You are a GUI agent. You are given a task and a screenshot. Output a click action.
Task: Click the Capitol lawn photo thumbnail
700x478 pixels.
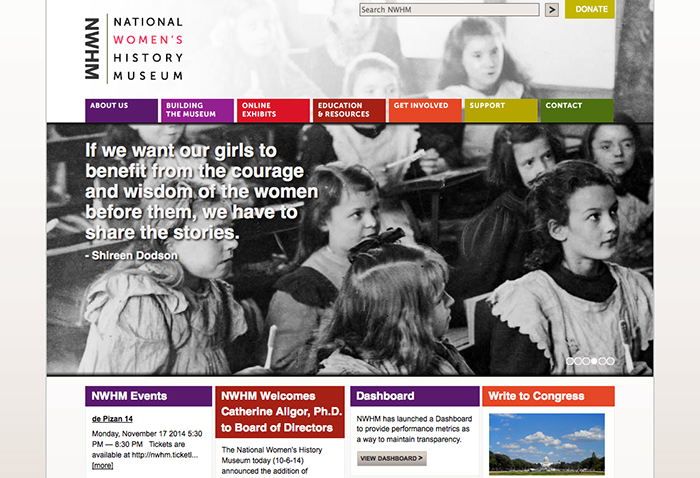pyautogui.click(x=546, y=445)
